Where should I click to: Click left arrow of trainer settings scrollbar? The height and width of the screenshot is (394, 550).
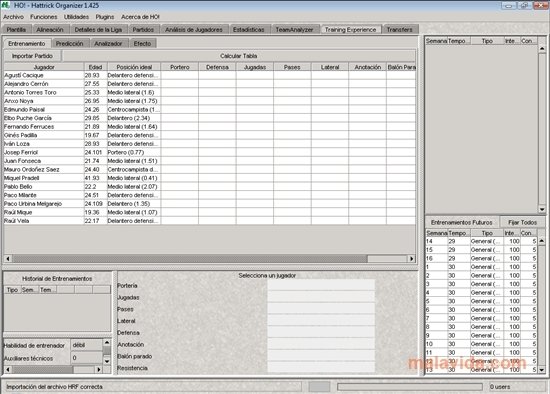click(8, 369)
